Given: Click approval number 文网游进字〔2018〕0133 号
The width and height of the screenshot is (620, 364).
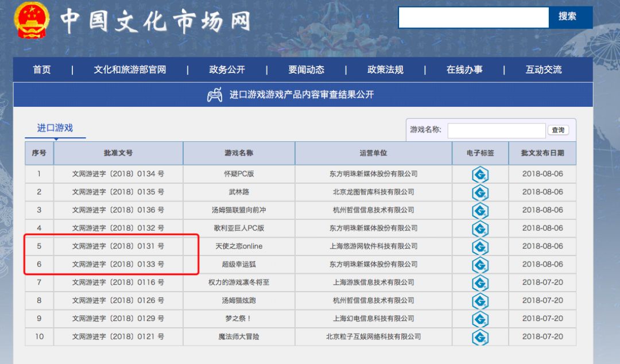Looking at the screenshot, I should 118,264.
